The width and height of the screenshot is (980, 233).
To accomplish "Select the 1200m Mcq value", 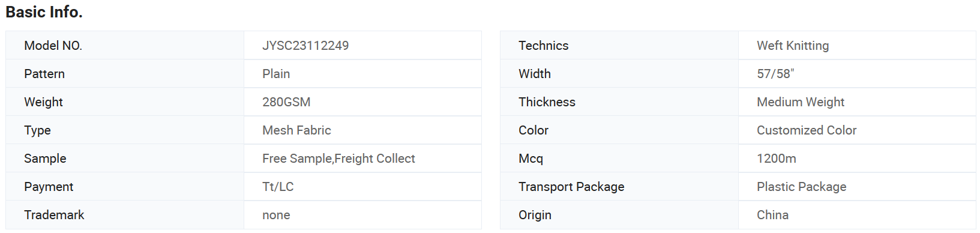I will [x=777, y=159].
